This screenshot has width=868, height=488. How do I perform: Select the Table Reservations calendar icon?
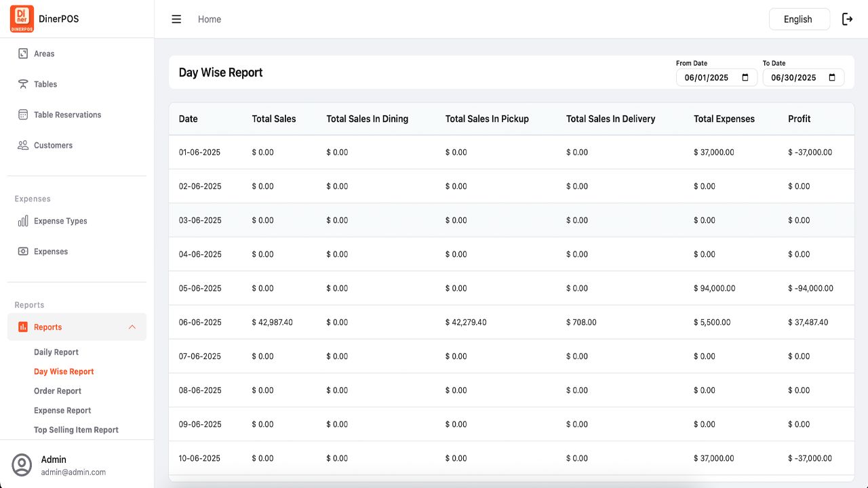coord(23,115)
